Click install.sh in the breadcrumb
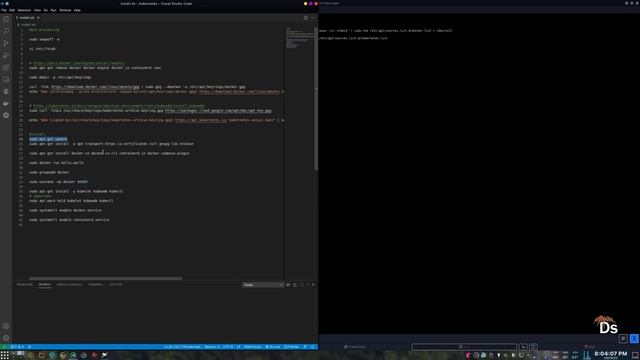 click(28, 24)
